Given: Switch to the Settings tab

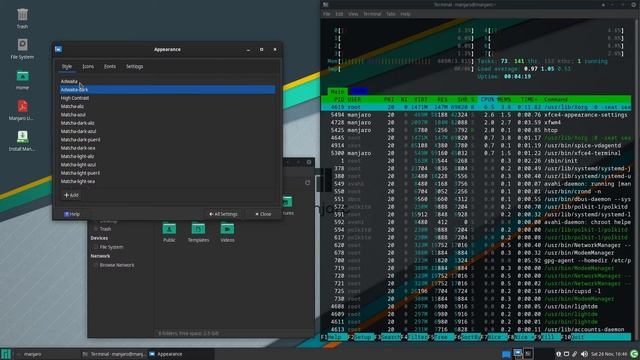Looking at the screenshot, I should (x=134, y=66).
